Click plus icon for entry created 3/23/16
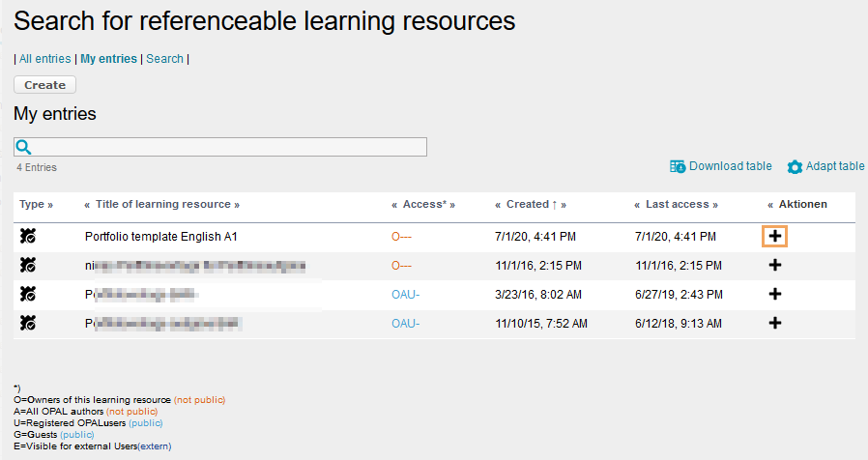Viewport: 868px width, 460px height. [774, 294]
